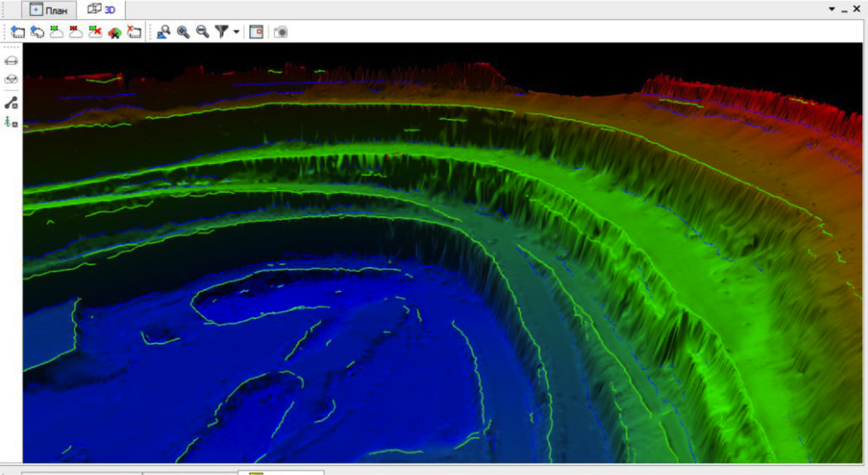
Task: Click the green-red cloud with black cross icon
Action: (x=114, y=32)
